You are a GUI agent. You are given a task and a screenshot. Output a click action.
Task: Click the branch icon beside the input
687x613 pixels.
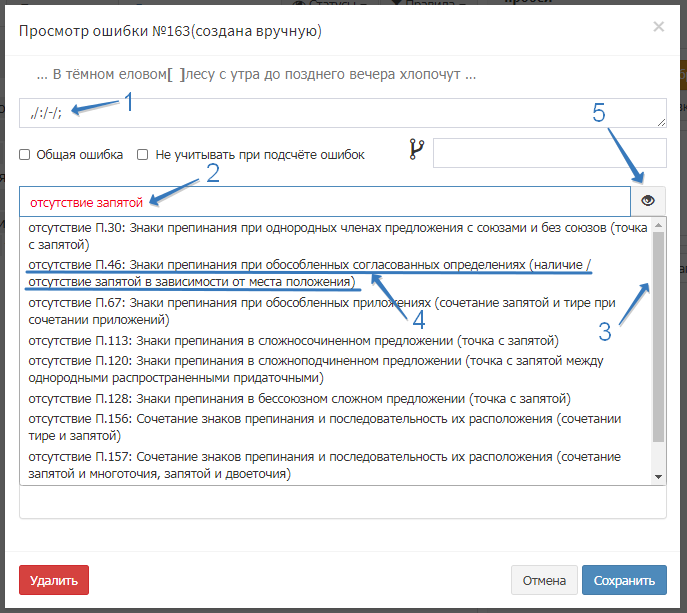pyautogui.click(x=416, y=151)
